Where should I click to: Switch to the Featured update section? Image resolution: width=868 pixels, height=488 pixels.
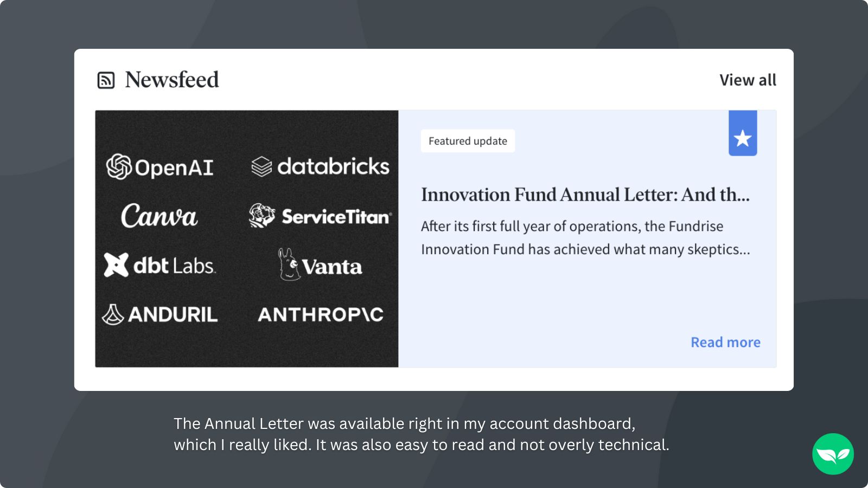pos(468,140)
